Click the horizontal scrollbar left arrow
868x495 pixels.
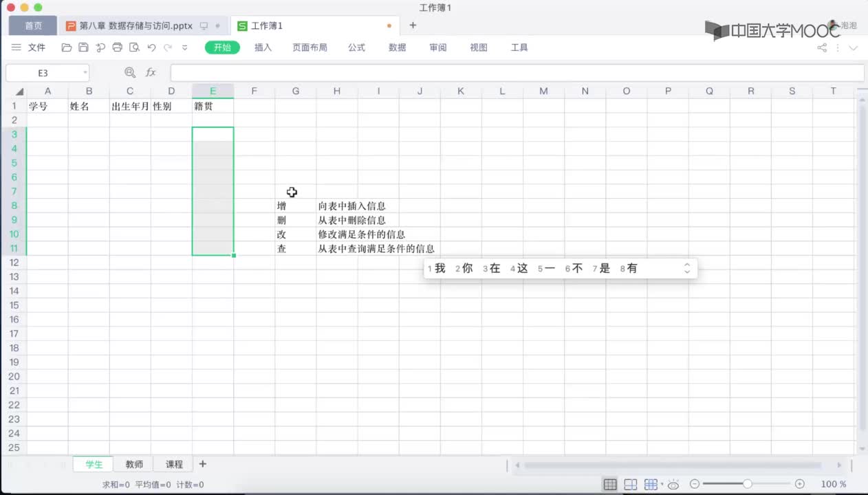(517, 465)
